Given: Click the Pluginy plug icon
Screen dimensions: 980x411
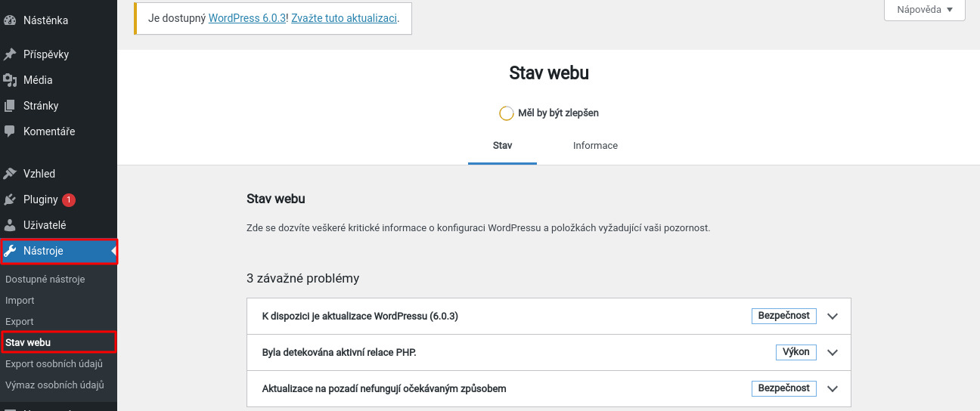Looking at the screenshot, I should point(10,199).
